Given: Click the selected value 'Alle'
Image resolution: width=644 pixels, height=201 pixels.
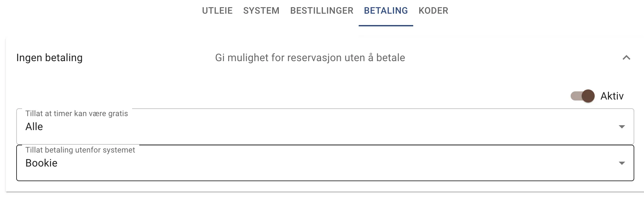Looking at the screenshot, I should (34, 127).
